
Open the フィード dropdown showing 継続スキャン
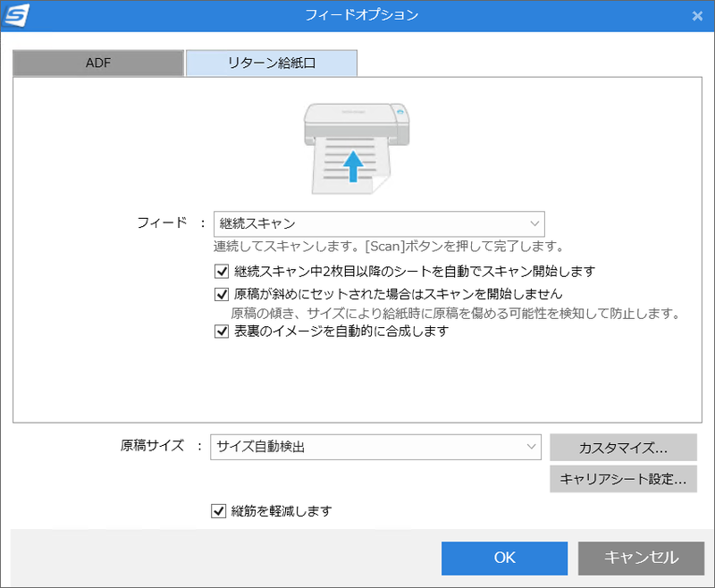point(375,223)
